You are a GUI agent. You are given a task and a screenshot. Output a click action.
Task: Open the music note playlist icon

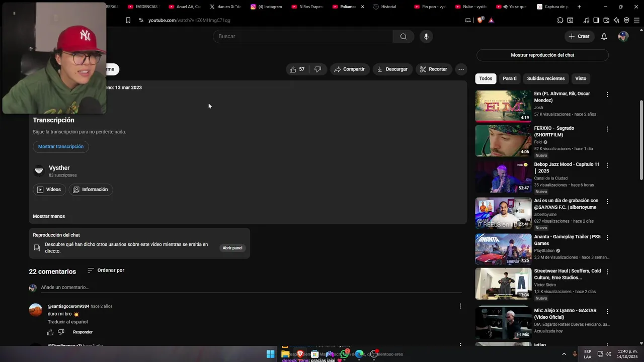tap(586, 20)
